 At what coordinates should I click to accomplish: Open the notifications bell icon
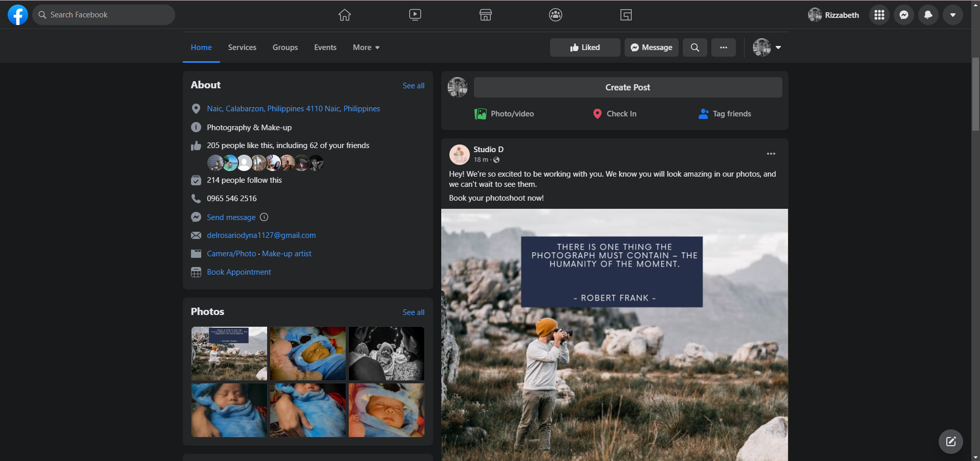(928, 15)
